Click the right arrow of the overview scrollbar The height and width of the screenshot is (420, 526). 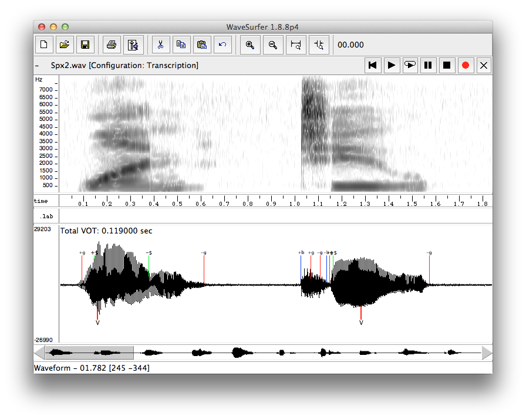[487, 353]
